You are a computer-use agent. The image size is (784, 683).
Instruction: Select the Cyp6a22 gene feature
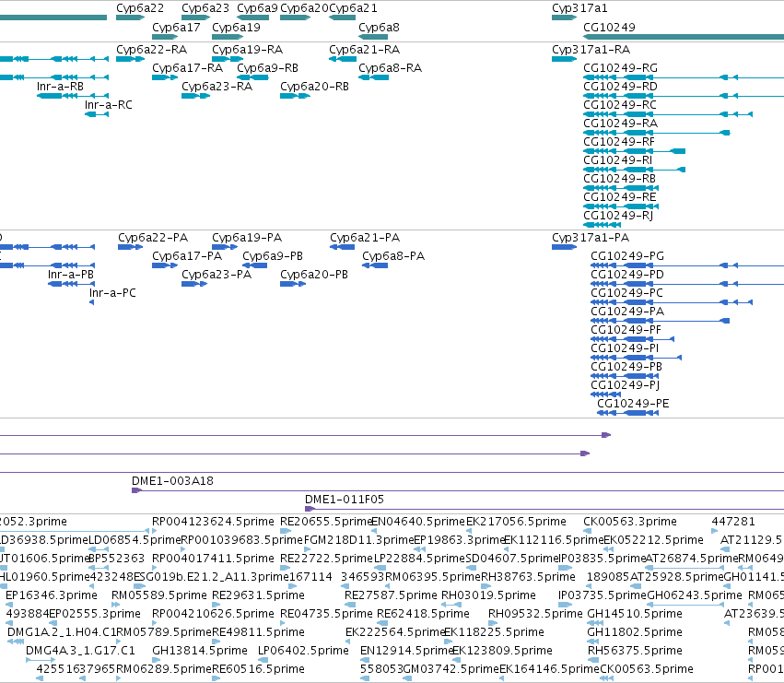coord(130,18)
